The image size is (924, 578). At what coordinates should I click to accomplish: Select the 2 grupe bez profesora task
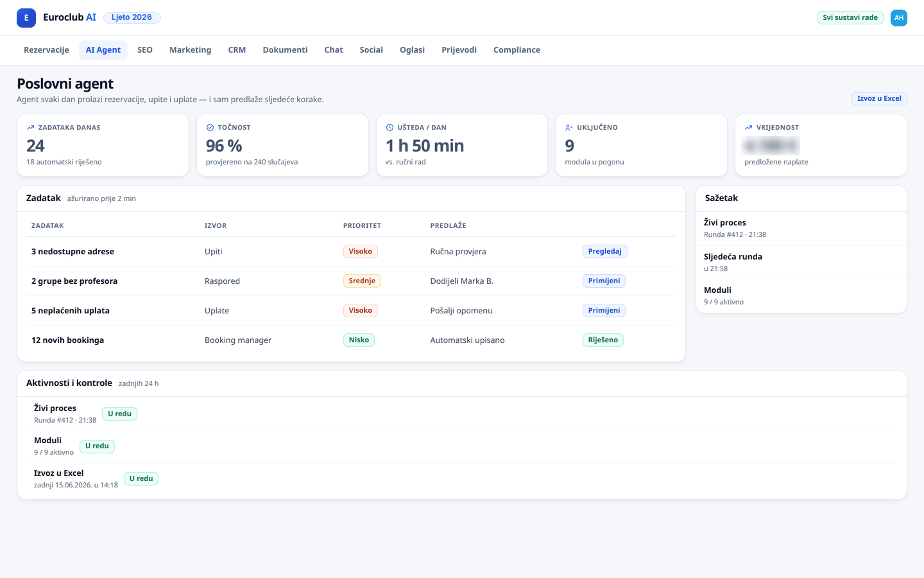click(x=74, y=281)
